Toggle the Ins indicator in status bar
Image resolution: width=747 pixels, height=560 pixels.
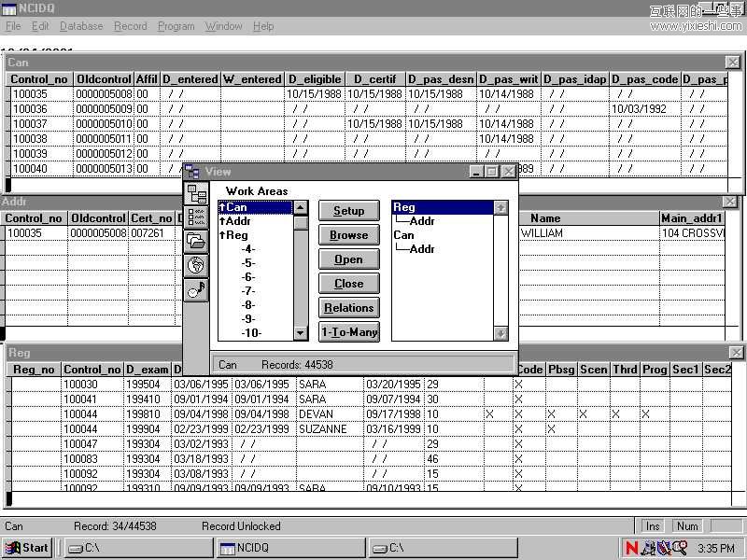pos(653,526)
